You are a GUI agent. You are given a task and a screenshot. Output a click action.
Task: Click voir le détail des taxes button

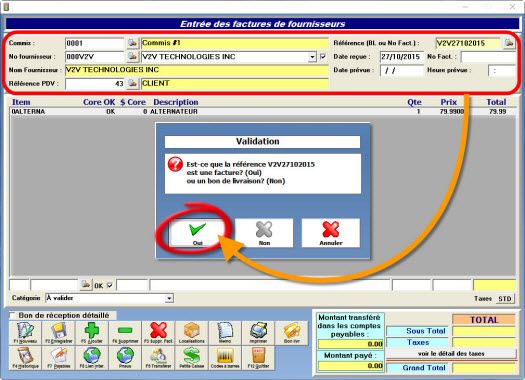(451, 354)
